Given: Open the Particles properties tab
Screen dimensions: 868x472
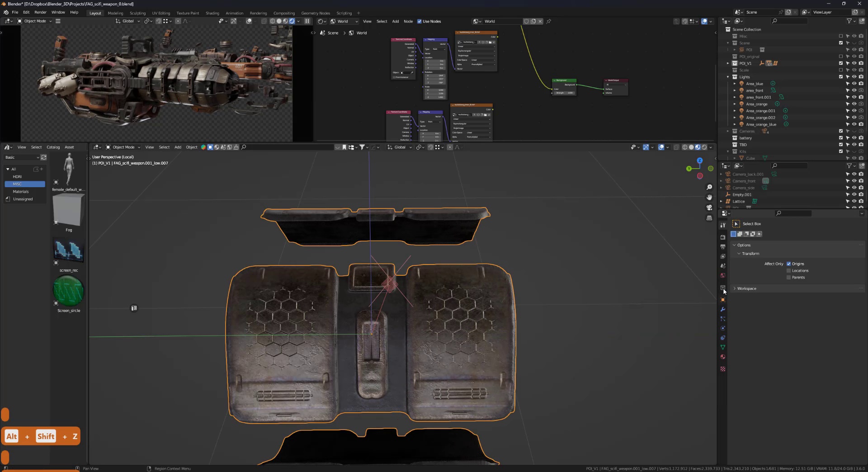Looking at the screenshot, I should point(723,319).
